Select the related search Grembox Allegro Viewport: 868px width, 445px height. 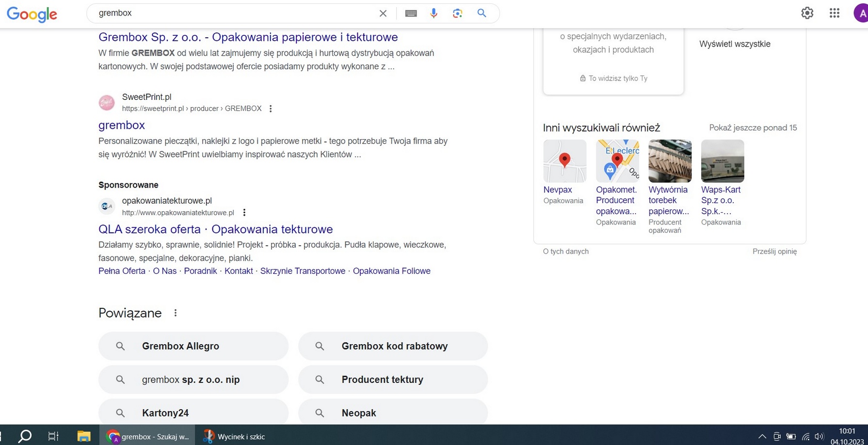(x=193, y=346)
